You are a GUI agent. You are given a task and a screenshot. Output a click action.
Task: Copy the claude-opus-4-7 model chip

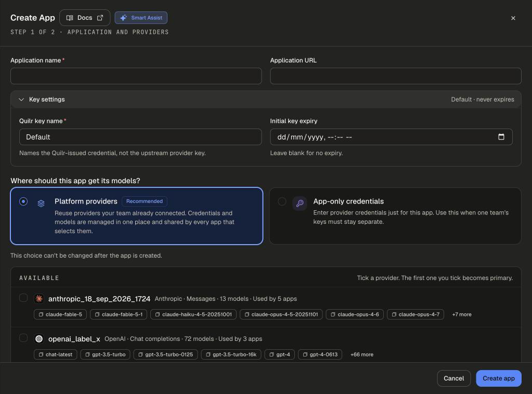point(416,314)
